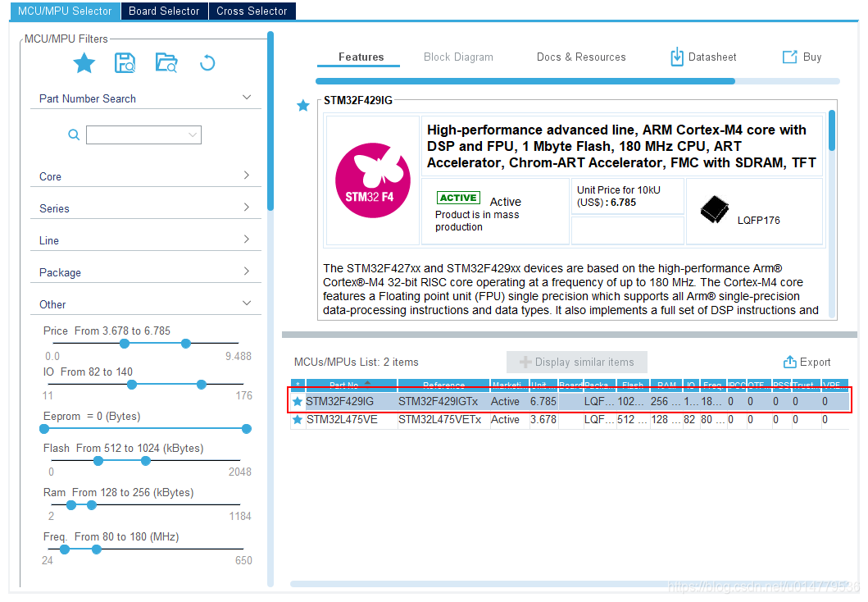Select the Features tab
Screen dimensions: 868x602
(x=361, y=57)
